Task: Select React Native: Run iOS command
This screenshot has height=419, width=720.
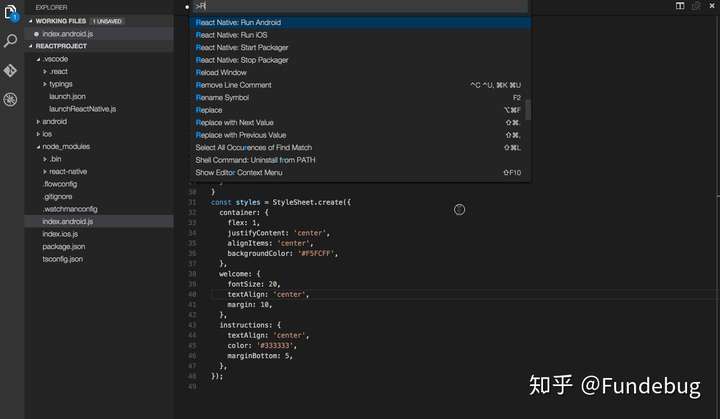Action: point(360,35)
